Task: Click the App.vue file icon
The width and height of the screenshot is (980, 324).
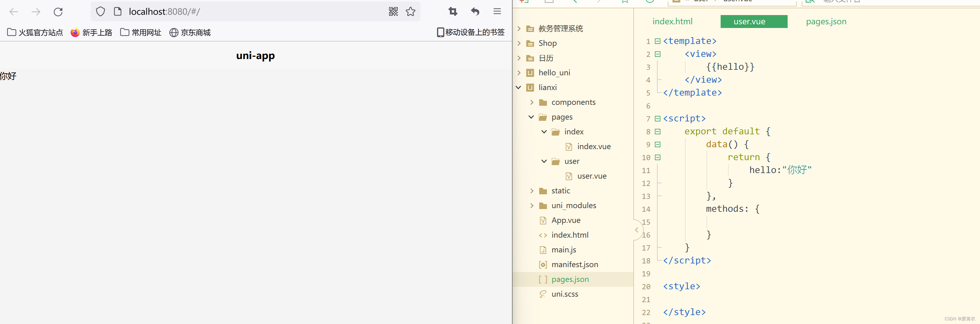Action: click(x=543, y=220)
